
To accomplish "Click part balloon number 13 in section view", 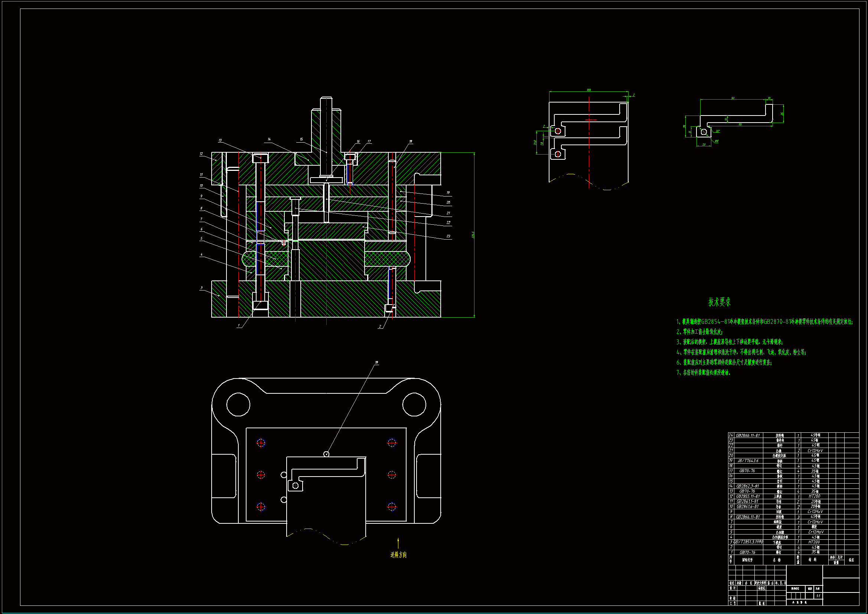I will 220,140.
